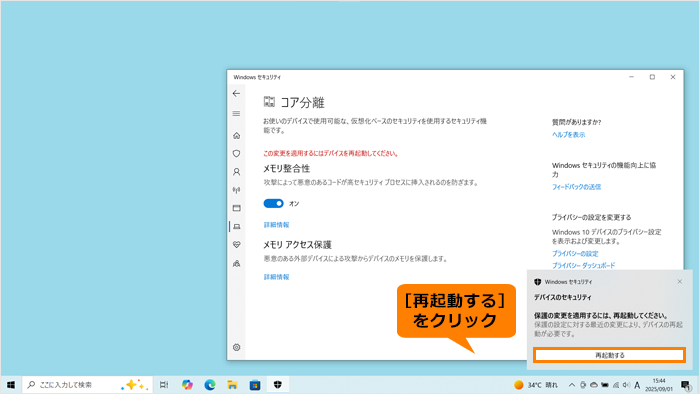Open the volume speaker tray icon
The image size is (700, 394).
point(626,385)
